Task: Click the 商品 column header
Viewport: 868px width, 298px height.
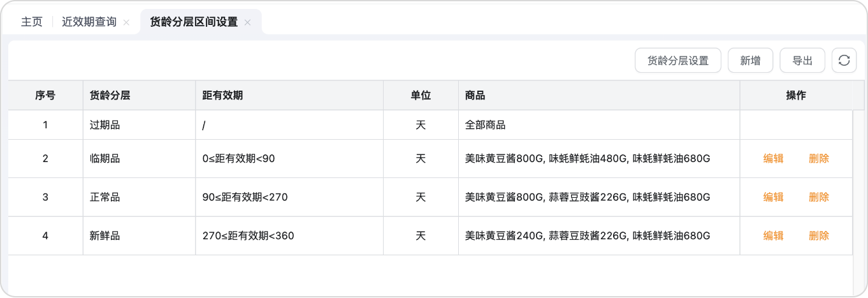Action: tap(475, 95)
